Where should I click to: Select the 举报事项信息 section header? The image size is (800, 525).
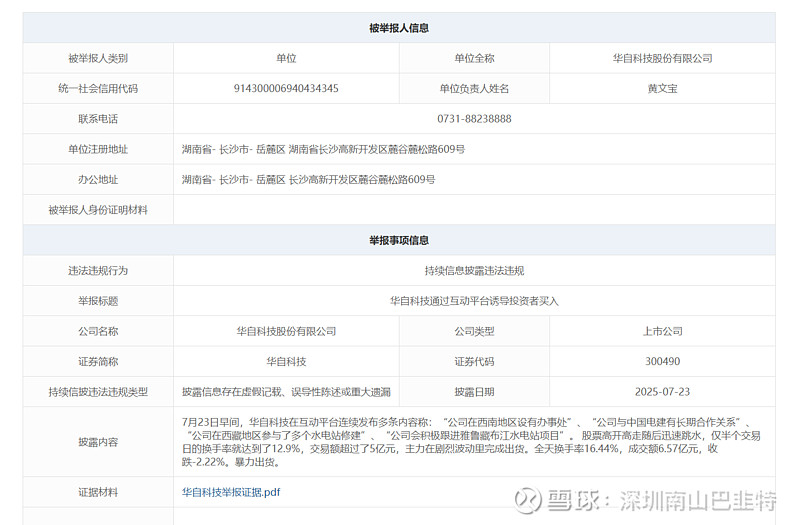[x=399, y=240]
